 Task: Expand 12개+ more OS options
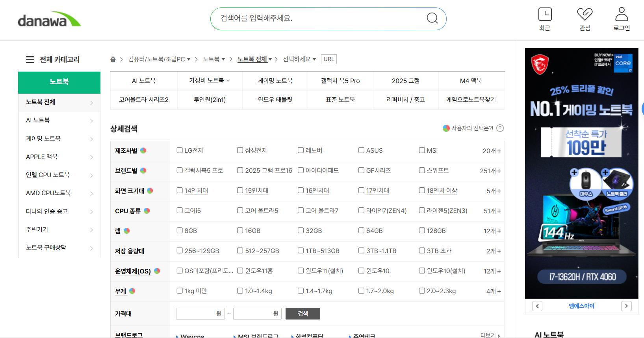tap(492, 271)
